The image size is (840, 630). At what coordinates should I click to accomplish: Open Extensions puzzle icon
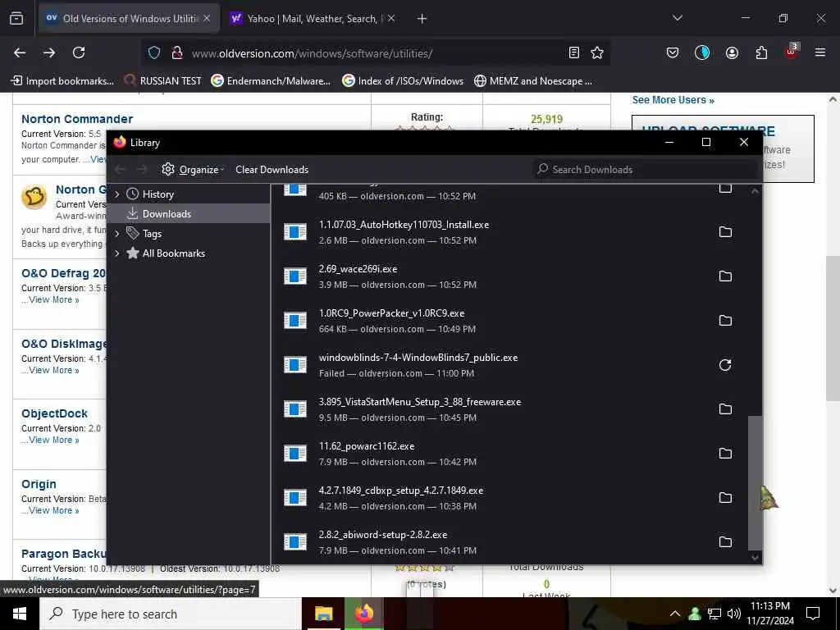[x=761, y=52]
